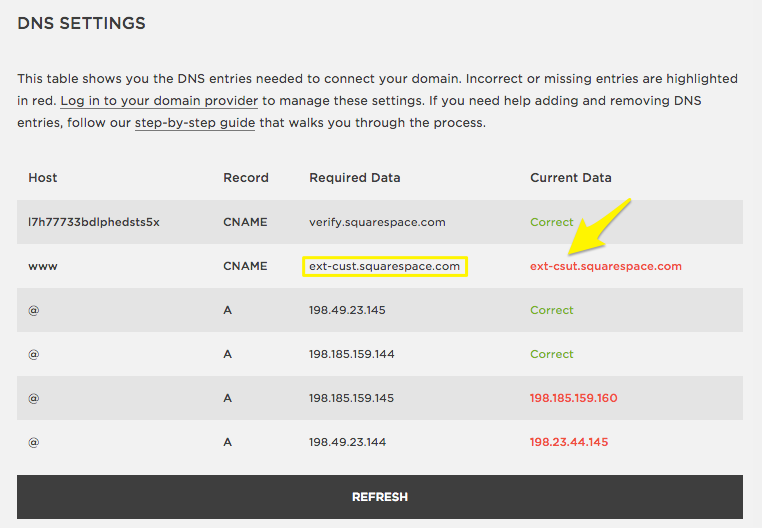Image resolution: width=762 pixels, height=528 pixels.
Task: Click the Current Data column header
Action: click(570, 178)
